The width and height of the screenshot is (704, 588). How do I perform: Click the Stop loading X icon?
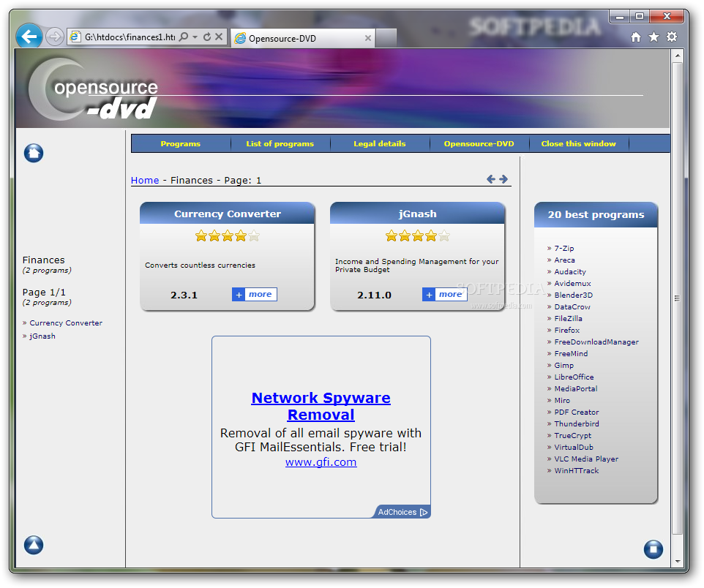pos(219,37)
